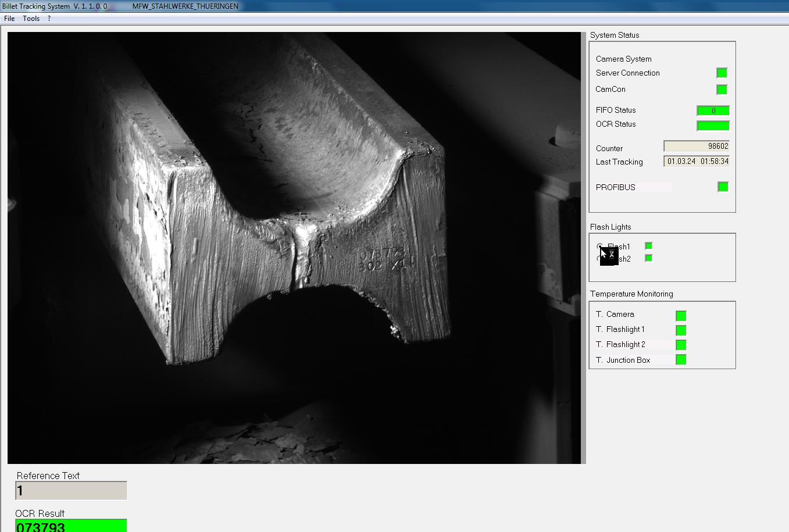The image size is (789, 532).
Task: Select the Flash1 radio button
Action: click(x=600, y=247)
